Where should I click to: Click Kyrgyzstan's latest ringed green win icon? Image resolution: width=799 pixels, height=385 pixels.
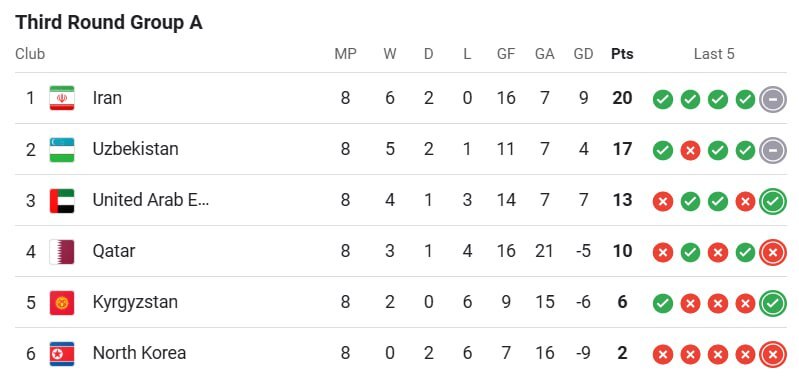coord(773,304)
